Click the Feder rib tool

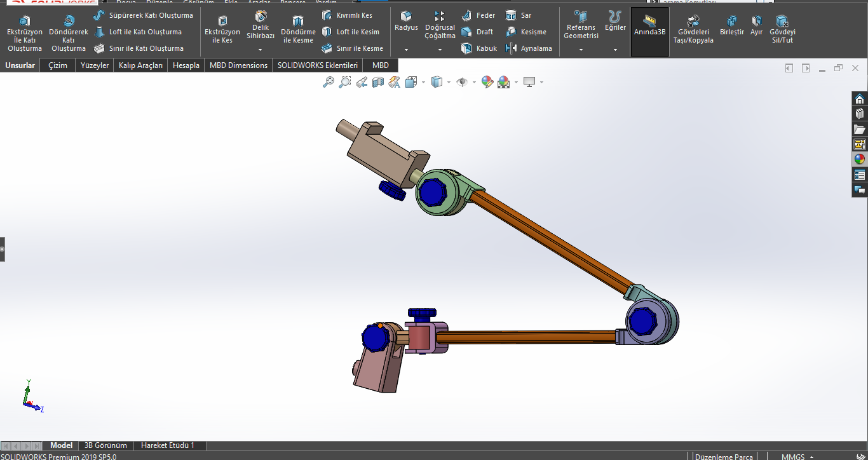(x=478, y=15)
